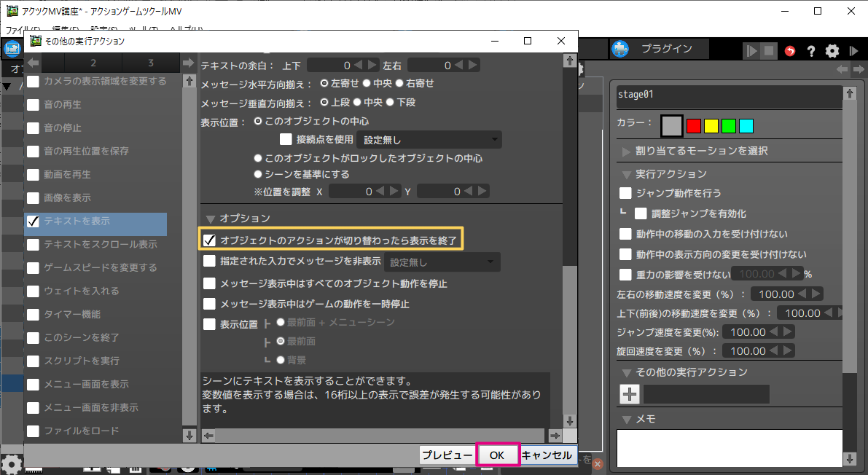Click the stop square button in toolbar

[x=770, y=51]
